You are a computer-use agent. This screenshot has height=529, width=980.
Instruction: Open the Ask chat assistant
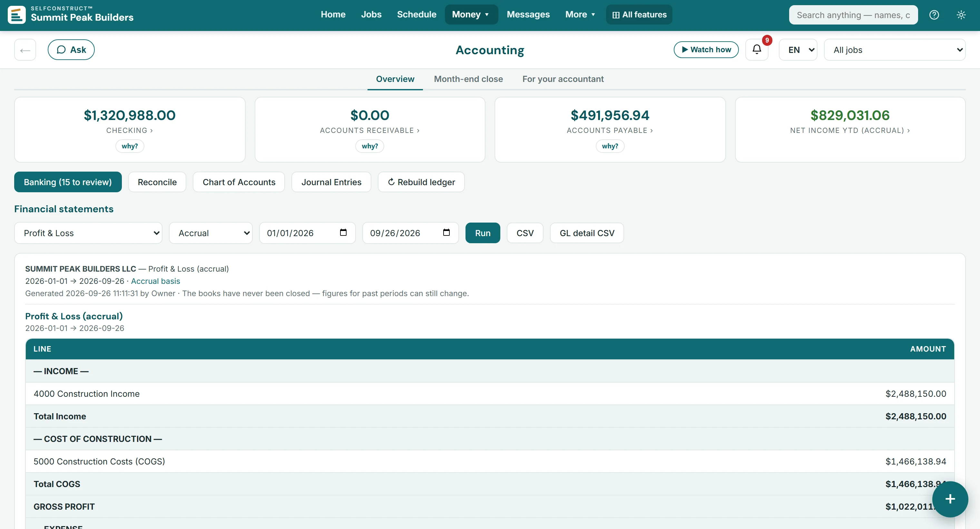coord(71,49)
